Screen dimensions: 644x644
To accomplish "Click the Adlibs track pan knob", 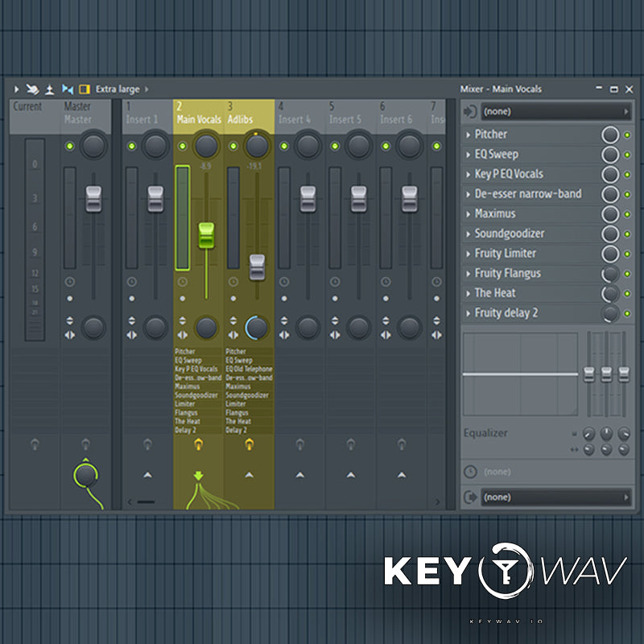I will (x=256, y=146).
